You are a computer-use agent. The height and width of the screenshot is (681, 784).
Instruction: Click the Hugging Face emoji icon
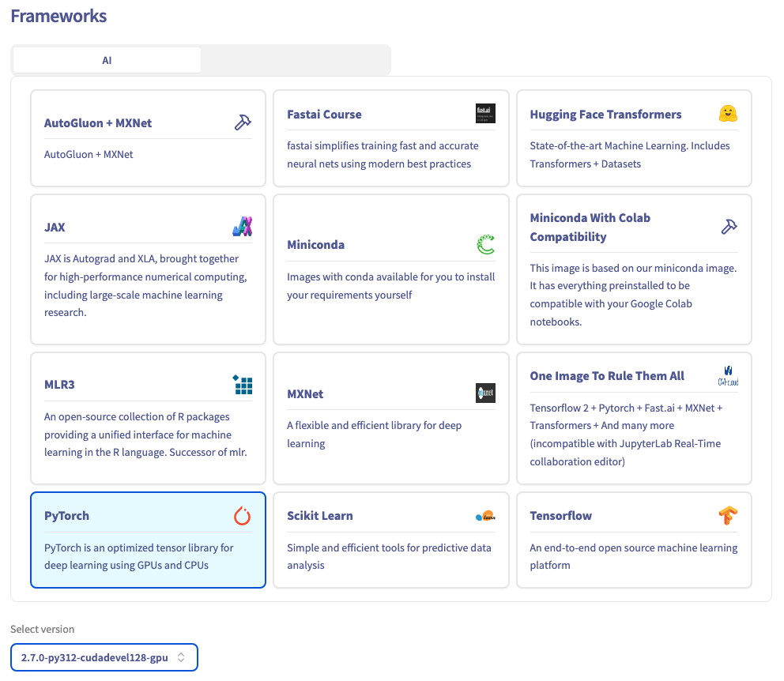pyautogui.click(x=728, y=114)
